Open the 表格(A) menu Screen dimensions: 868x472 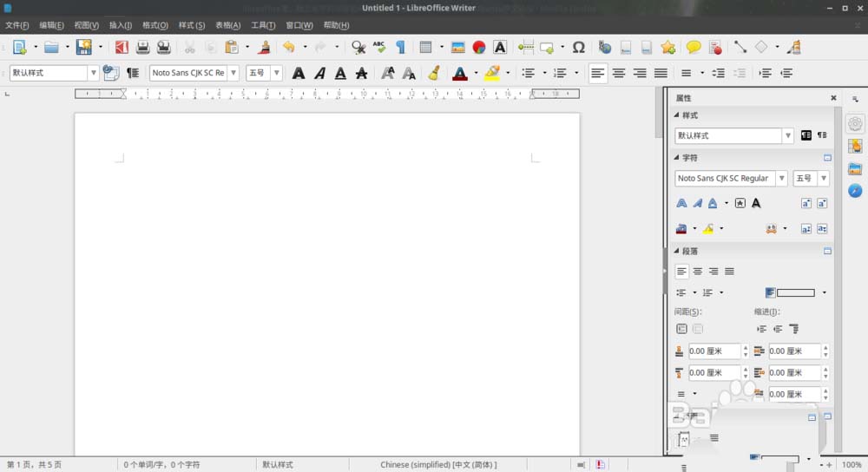[x=227, y=25]
